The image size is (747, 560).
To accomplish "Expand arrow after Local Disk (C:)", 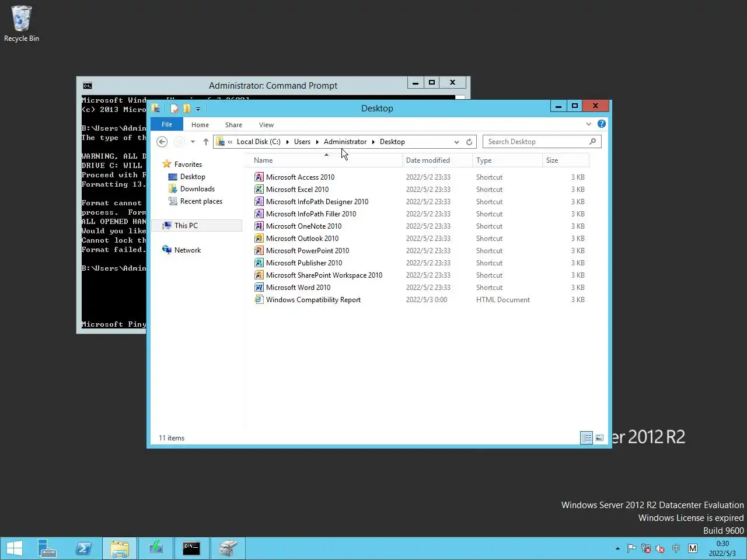I will point(287,142).
